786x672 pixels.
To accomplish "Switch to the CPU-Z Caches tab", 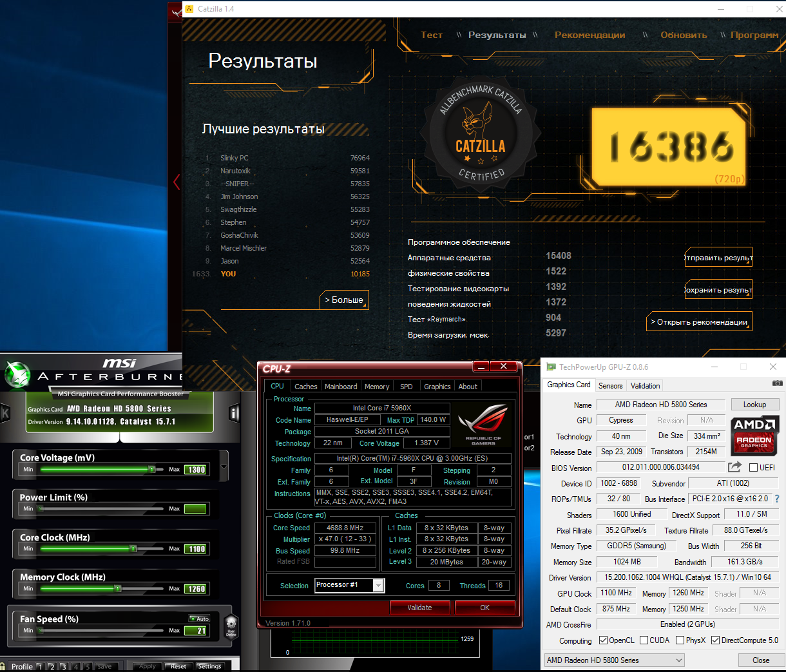I will (x=305, y=387).
